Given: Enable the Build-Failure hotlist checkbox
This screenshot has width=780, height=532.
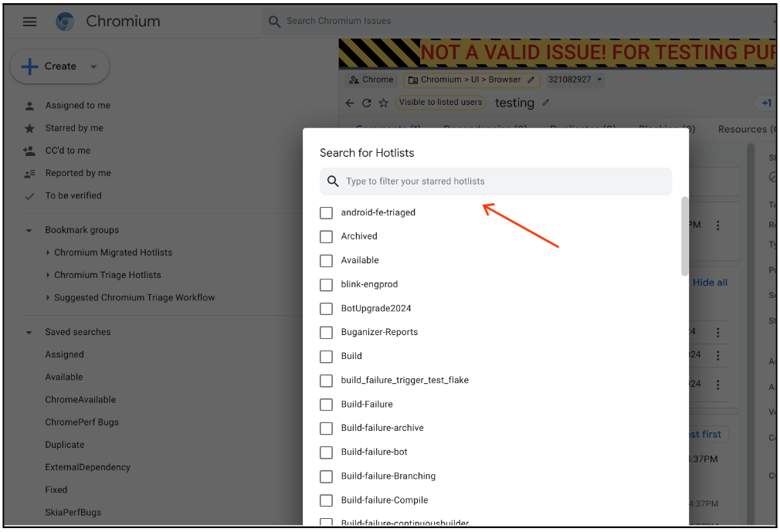Looking at the screenshot, I should 327,404.
